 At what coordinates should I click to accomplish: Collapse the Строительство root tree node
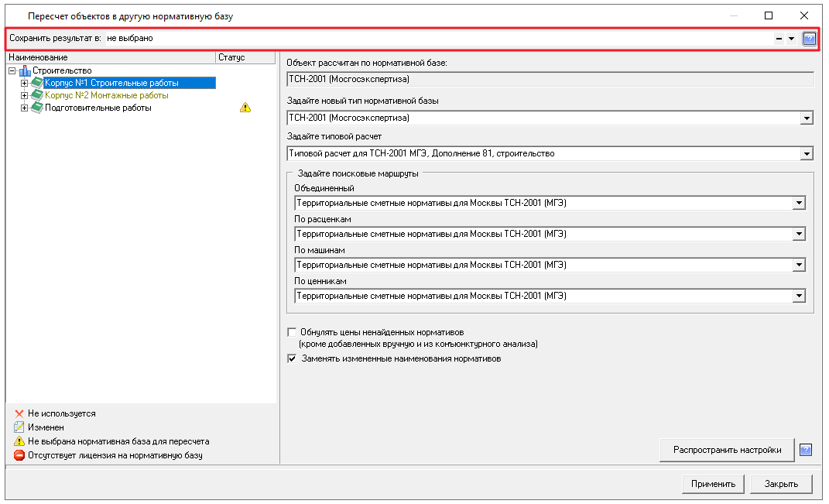click(x=12, y=71)
